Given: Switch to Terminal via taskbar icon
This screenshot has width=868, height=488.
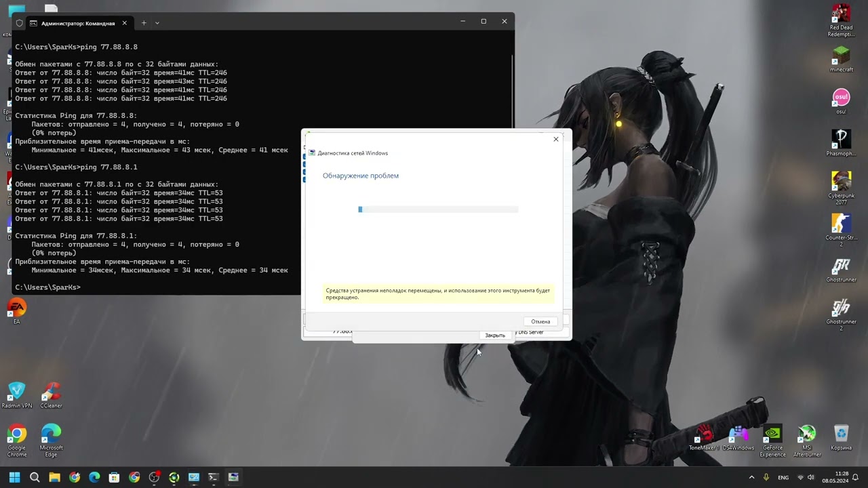Looking at the screenshot, I should [x=213, y=477].
